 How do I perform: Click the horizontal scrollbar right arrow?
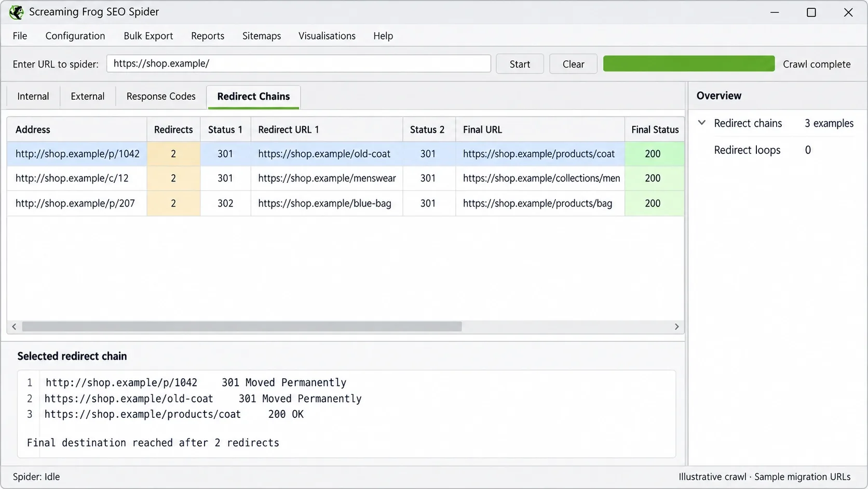[676, 326]
